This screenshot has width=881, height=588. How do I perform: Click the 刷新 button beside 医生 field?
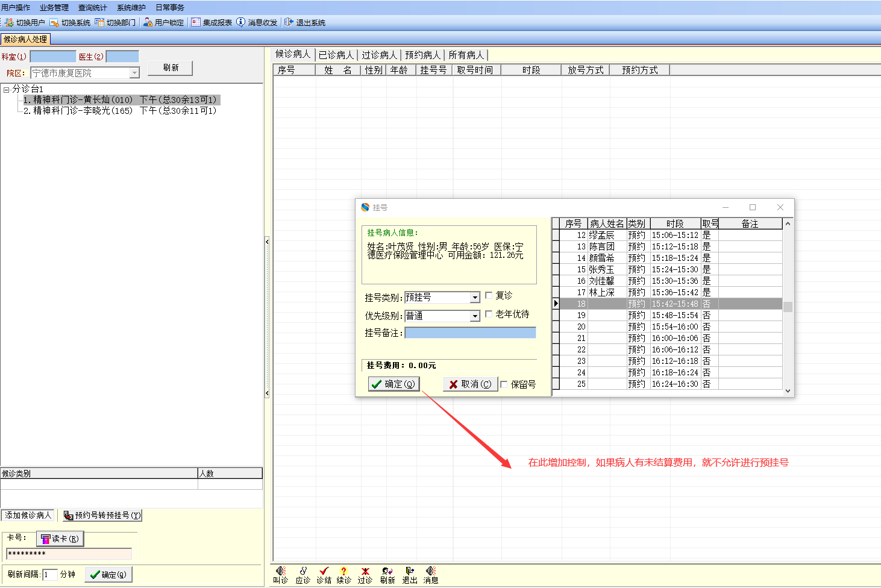coord(171,68)
